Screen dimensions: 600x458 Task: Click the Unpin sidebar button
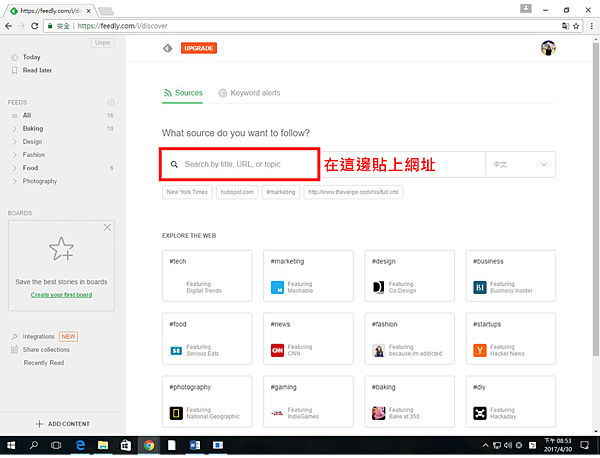[x=103, y=43]
